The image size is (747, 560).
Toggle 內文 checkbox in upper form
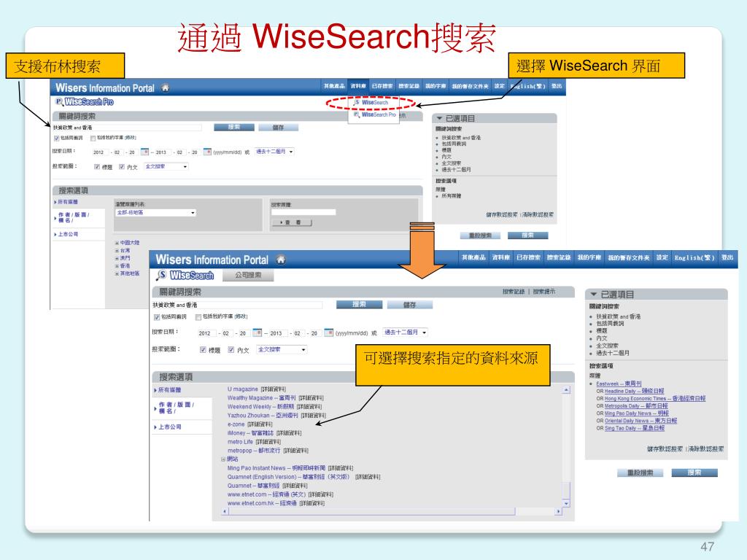point(122,167)
